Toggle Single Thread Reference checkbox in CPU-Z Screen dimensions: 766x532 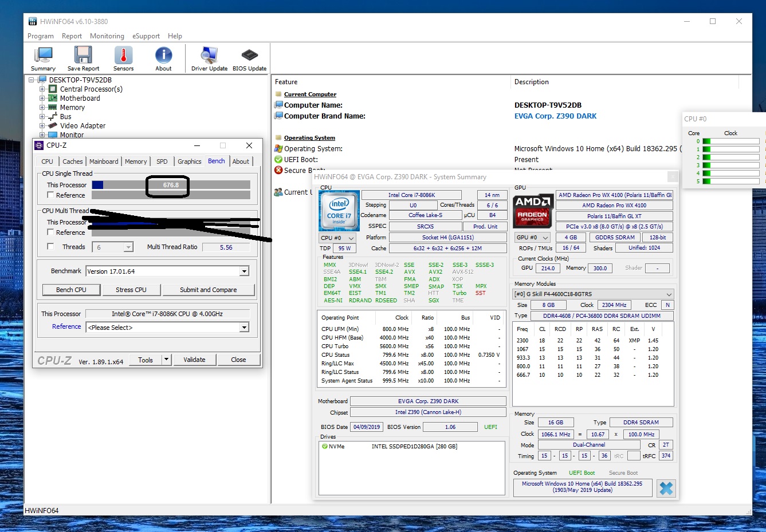[x=50, y=195]
